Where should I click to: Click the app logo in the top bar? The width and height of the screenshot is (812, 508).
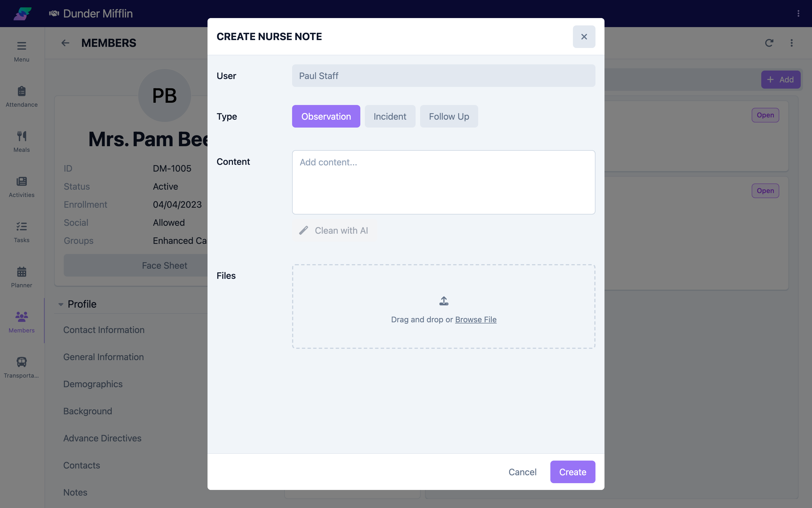(x=23, y=14)
